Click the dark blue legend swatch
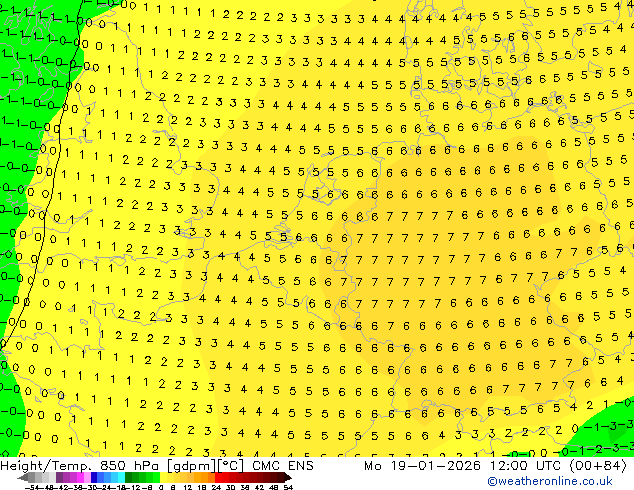Image resolution: width=634 pixels, height=490 pixels. (94, 477)
